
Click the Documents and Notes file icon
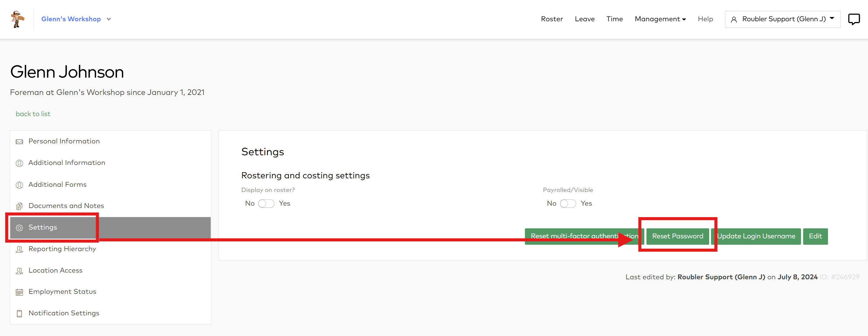(x=19, y=206)
